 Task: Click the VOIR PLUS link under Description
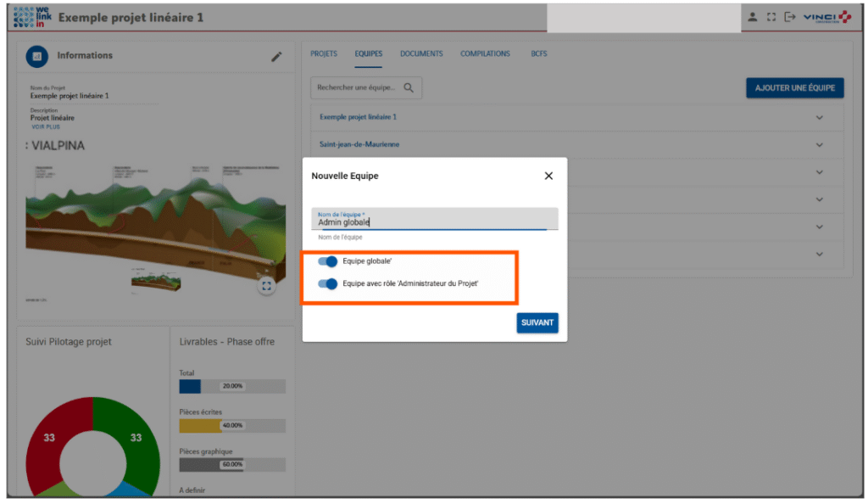pyautogui.click(x=44, y=127)
